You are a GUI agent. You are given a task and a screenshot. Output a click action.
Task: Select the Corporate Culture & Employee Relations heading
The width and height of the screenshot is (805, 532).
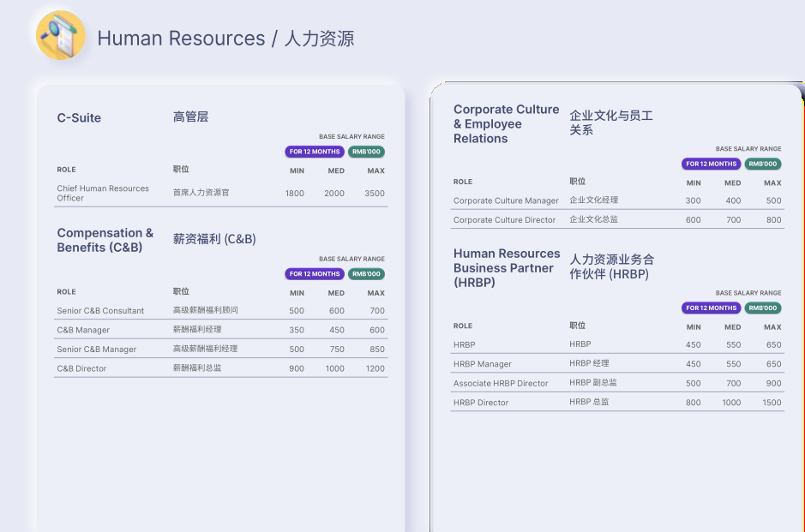pyautogui.click(x=506, y=124)
